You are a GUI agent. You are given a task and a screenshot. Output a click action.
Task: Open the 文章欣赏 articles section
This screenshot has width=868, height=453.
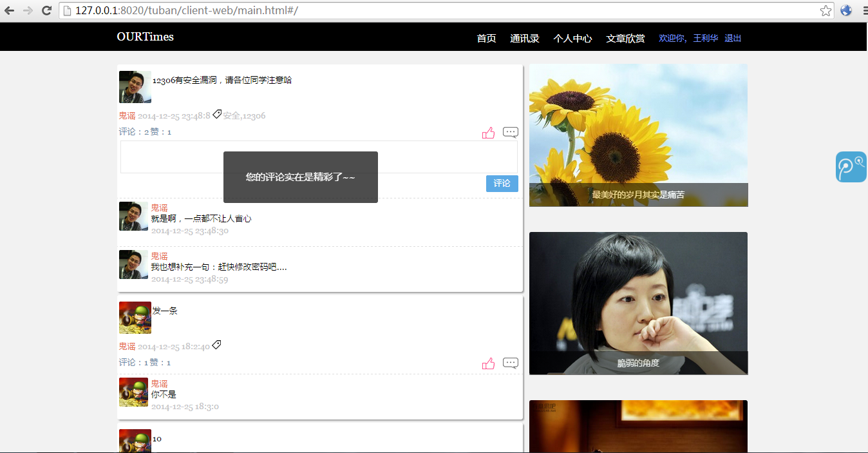[625, 38]
